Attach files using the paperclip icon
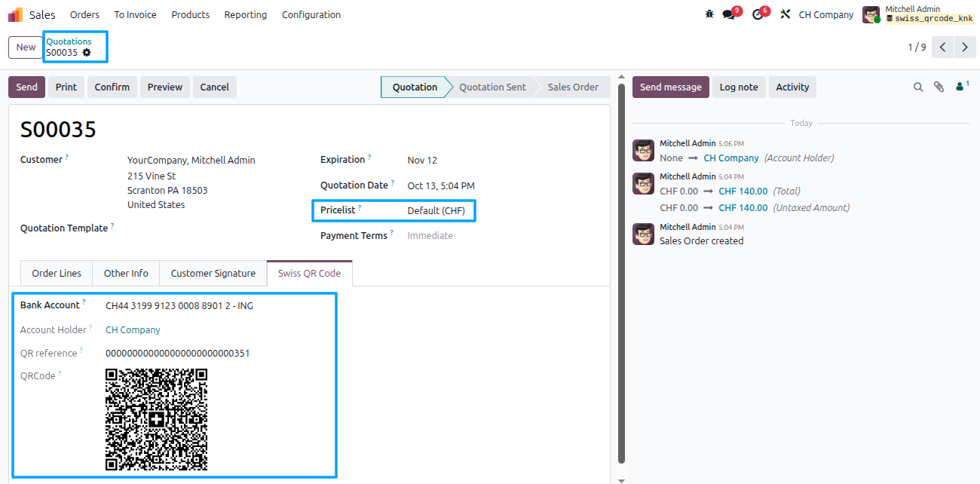 click(x=939, y=87)
